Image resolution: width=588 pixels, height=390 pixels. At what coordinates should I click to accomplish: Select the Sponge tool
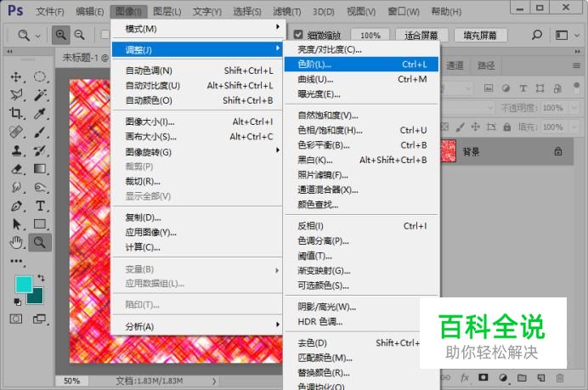coord(40,187)
